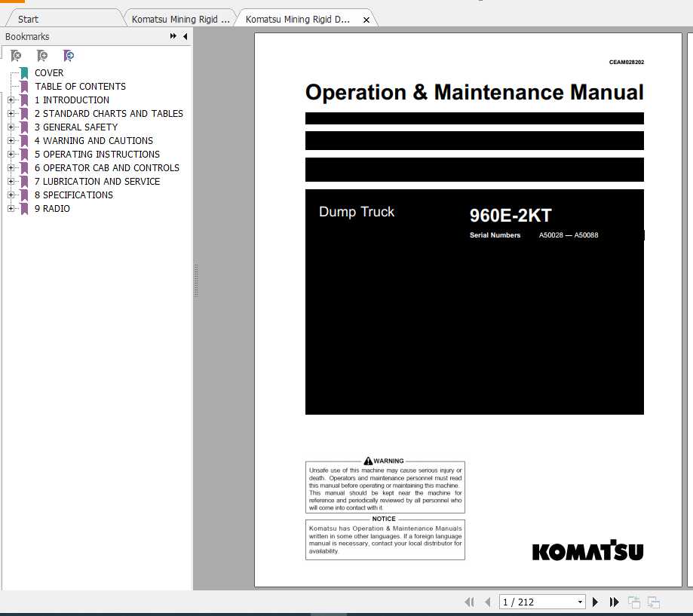Click the NOTICE box heading
Image resolution: width=693 pixels, height=616 pixels.
coord(384,519)
